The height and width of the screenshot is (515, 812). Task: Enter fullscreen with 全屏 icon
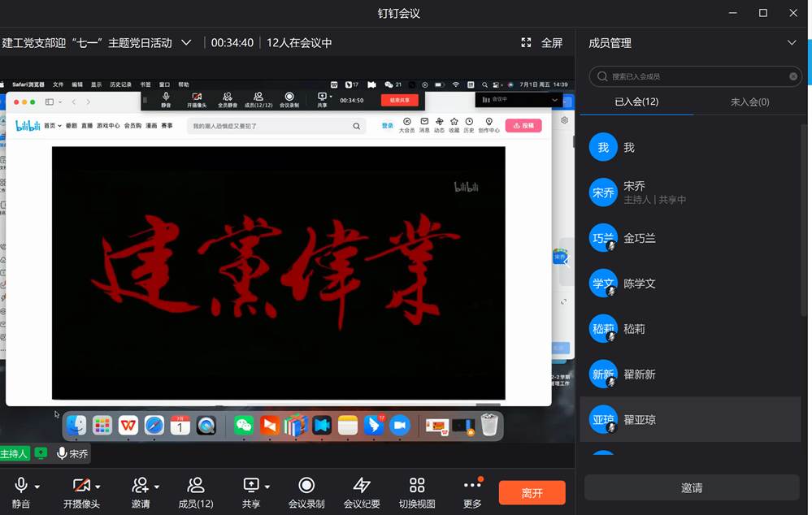tap(526, 42)
